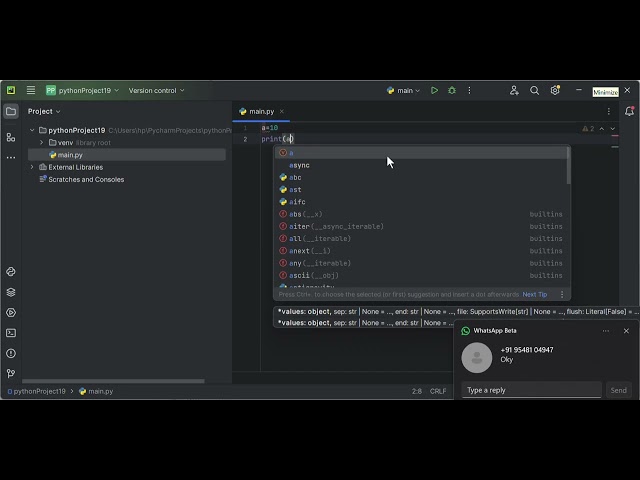
Task: Open the Problems tool window
Action: pos(11,353)
